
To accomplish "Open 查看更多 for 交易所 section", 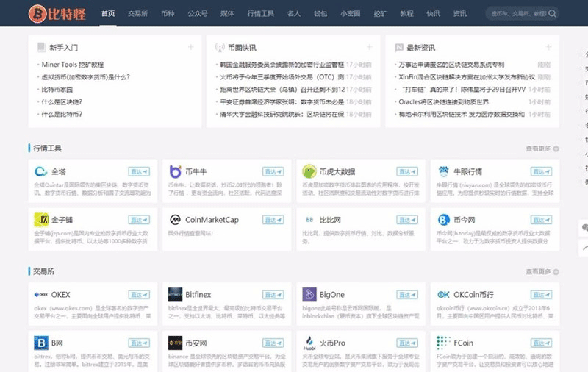I will [x=542, y=271].
